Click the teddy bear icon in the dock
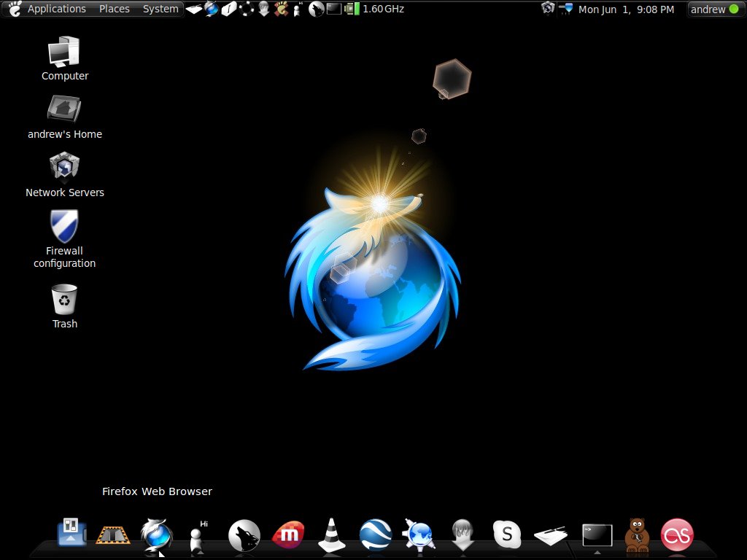The width and height of the screenshot is (747, 560). tap(637, 536)
